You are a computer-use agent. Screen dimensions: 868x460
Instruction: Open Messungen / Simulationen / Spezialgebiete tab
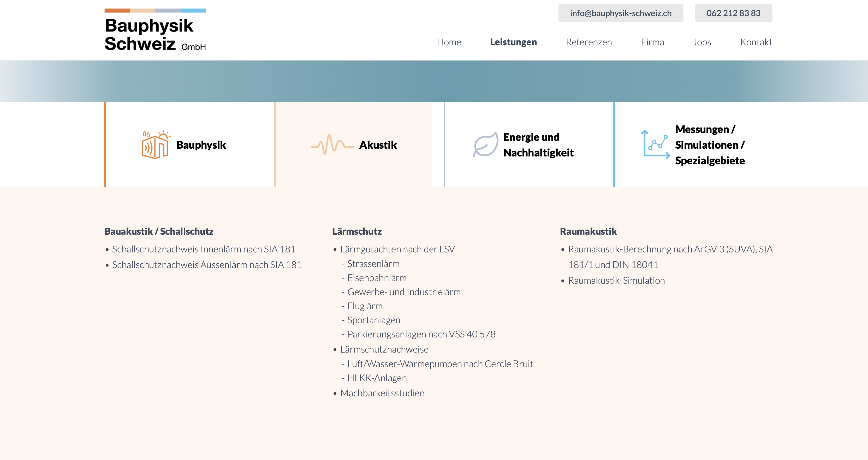click(x=693, y=144)
